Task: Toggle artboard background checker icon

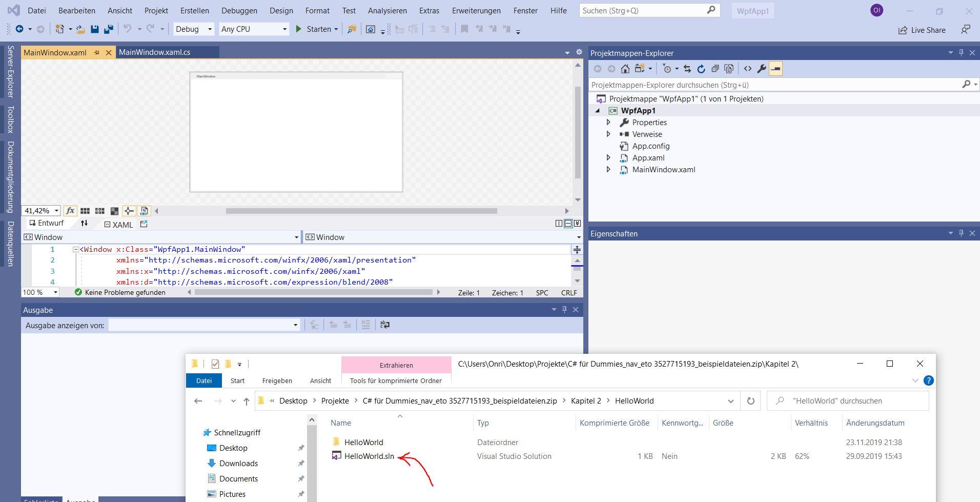Action: (114, 211)
